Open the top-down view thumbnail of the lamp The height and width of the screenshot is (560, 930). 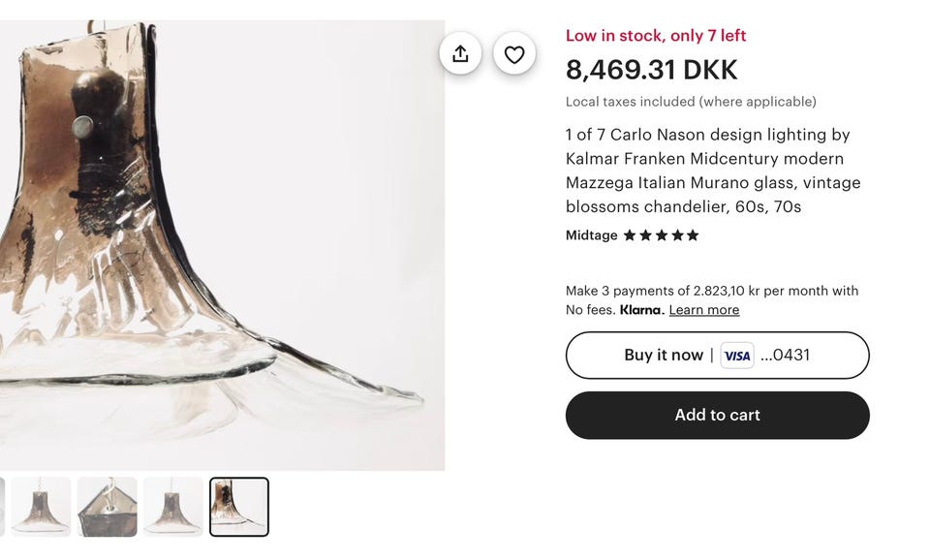coord(108,507)
